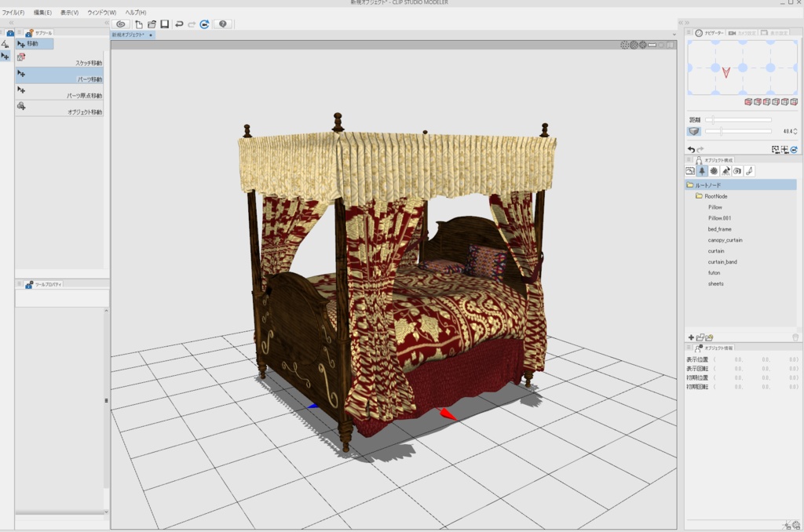Click the camera icon in オブジェクト構成 panel
The image size is (804, 532).
[x=738, y=171]
